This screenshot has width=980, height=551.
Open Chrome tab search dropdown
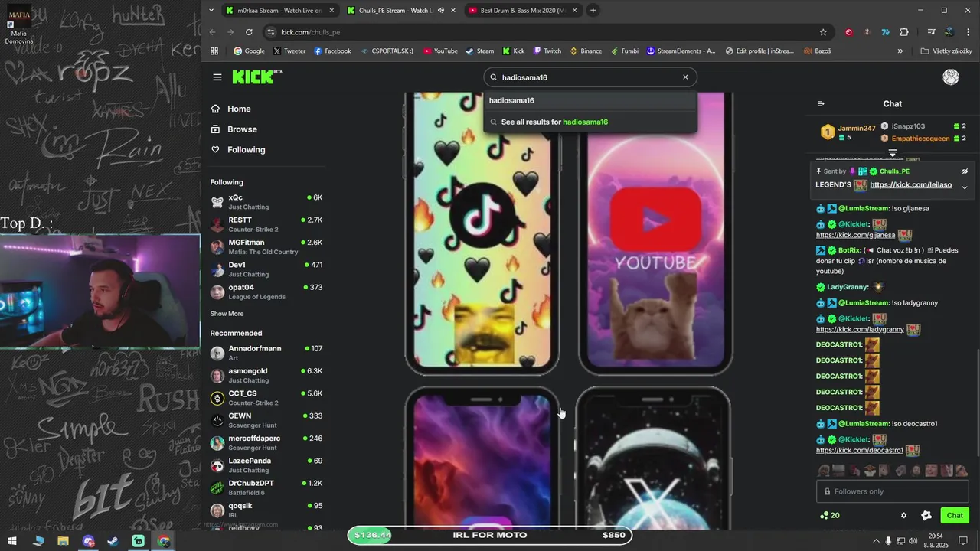click(211, 11)
